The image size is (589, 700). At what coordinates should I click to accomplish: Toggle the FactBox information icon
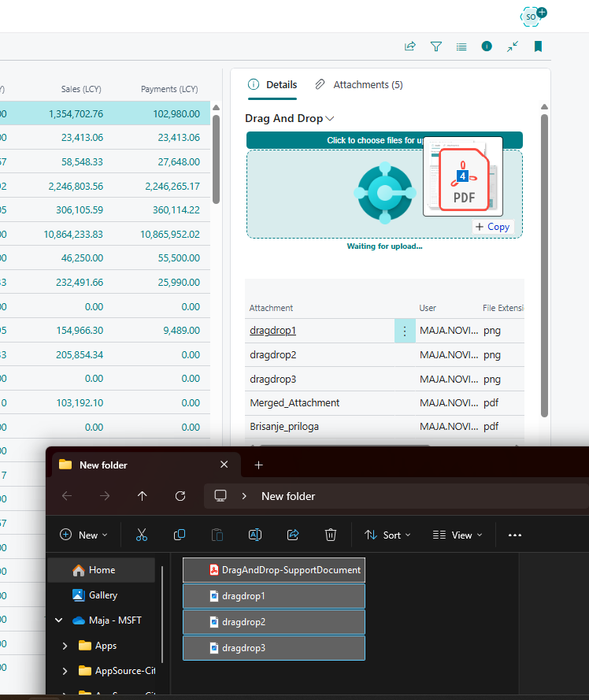pyautogui.click(x=487, y=46)
